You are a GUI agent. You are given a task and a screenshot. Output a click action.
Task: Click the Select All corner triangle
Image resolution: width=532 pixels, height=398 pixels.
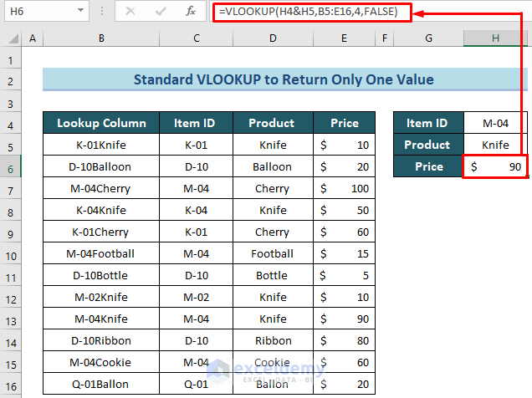[x=13, y=38]
